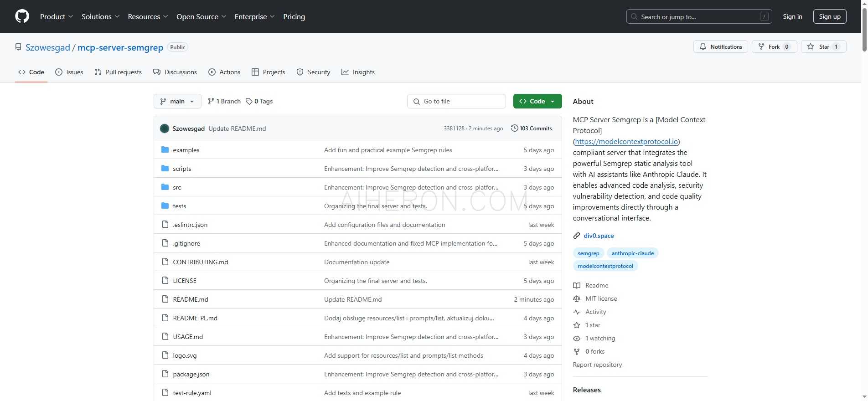
Task: Select the modelcontextprotocol topic tag
Action: coord(605,266)
